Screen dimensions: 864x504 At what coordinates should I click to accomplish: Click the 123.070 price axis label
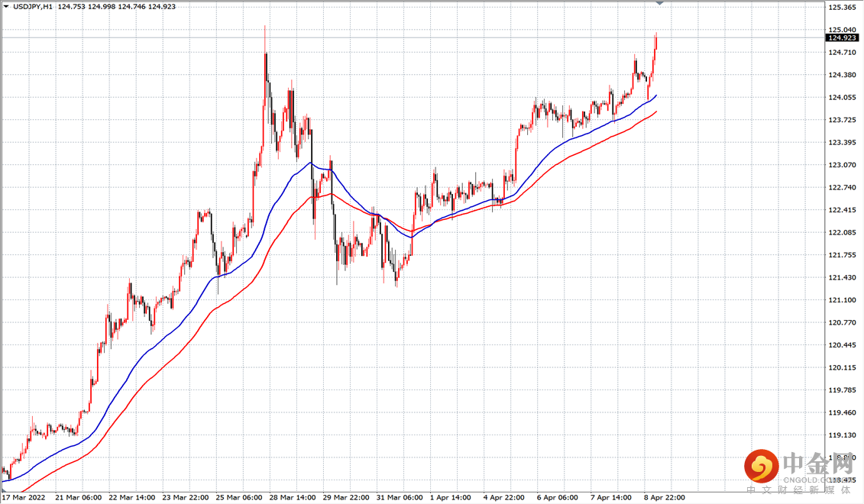(x=842, y=165)
